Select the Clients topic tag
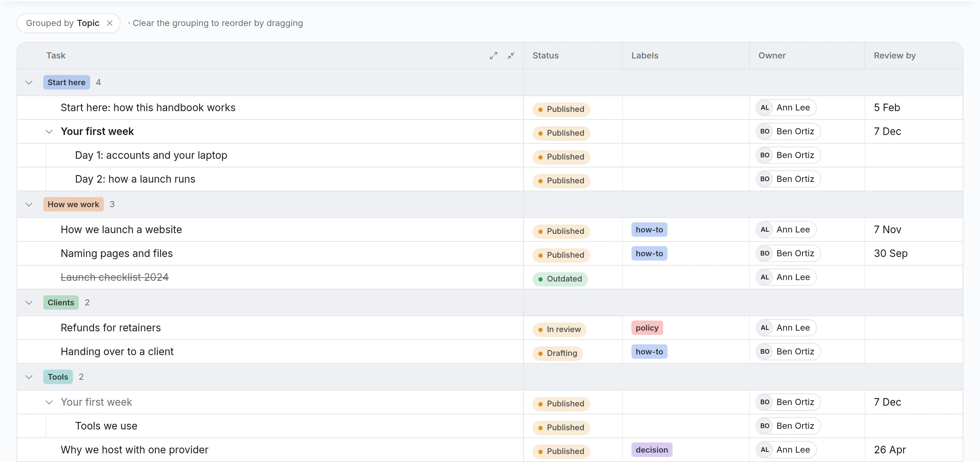980x462 pixels. (61, 302)
